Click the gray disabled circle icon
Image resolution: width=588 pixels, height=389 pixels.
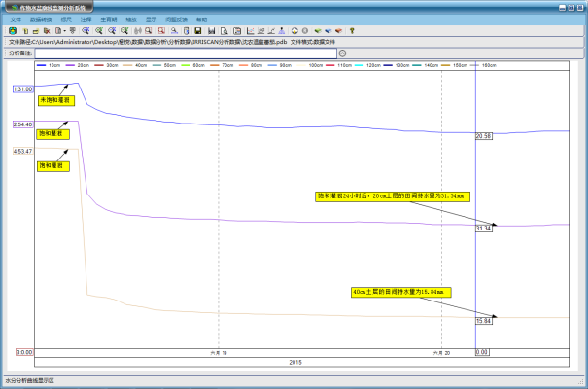305,31
